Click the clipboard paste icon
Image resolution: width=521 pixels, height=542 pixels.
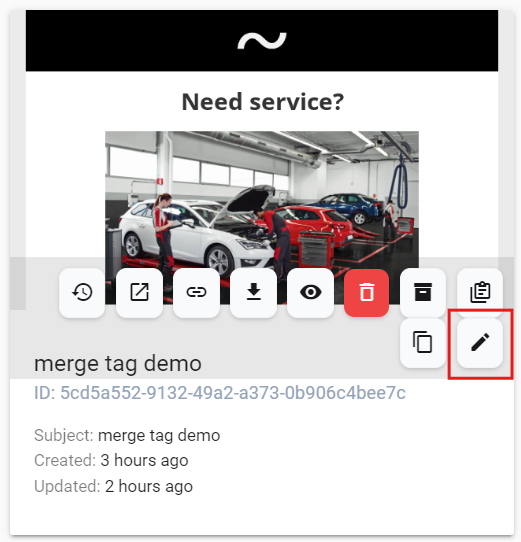point(480,292)
